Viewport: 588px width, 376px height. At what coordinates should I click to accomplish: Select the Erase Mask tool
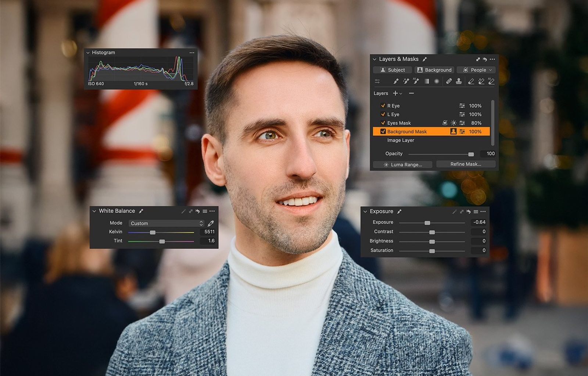471,81
